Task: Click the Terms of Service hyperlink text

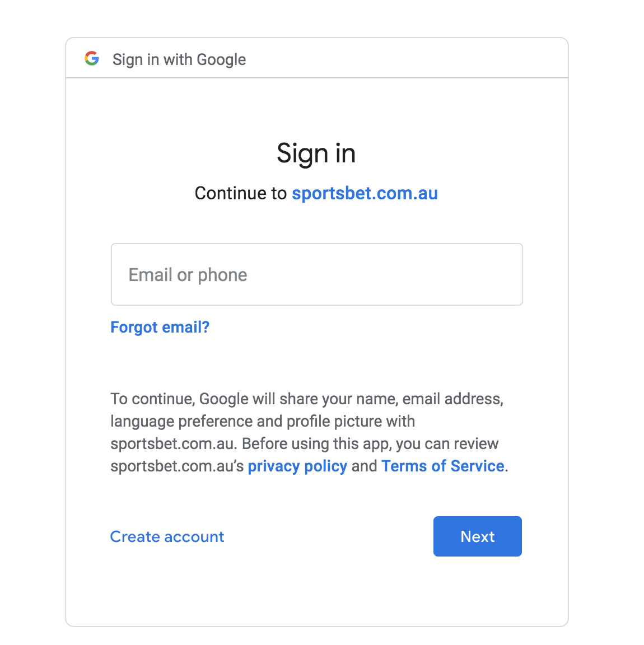Action: click(442, 466)
